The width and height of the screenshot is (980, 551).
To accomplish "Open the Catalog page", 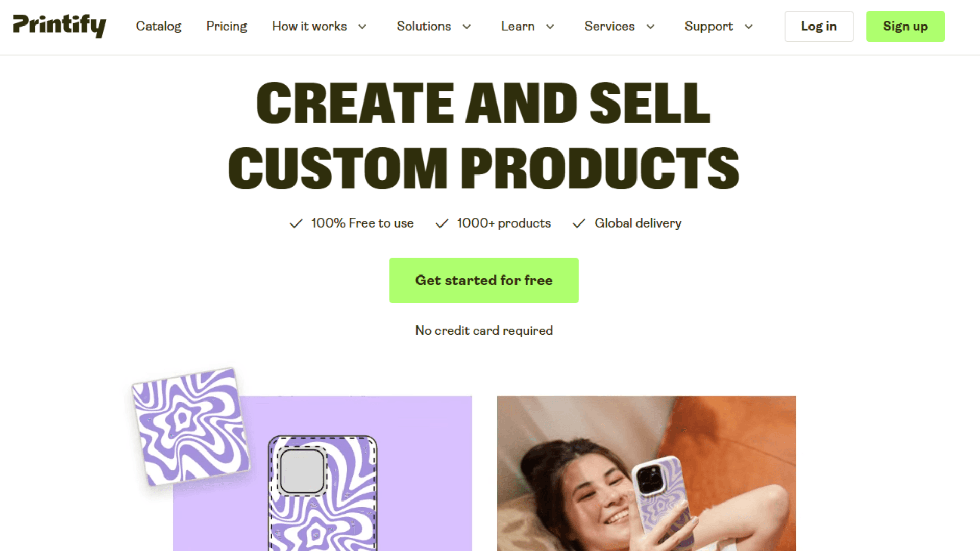I will tap(159, 26).
